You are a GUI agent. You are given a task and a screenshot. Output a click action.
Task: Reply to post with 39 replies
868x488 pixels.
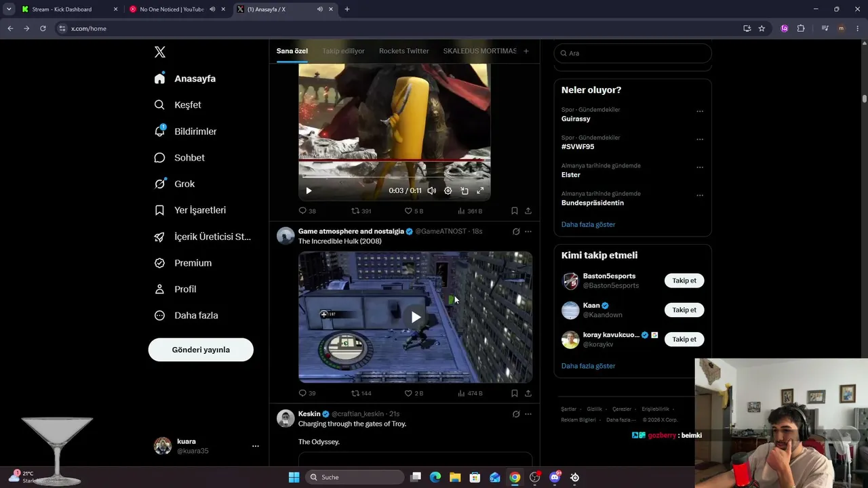307,393
